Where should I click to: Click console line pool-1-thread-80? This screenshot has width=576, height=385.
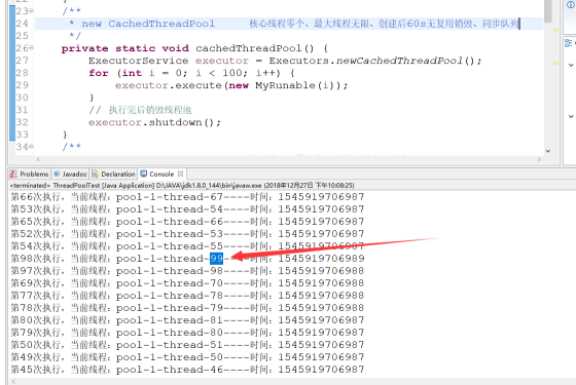point(187,332)
